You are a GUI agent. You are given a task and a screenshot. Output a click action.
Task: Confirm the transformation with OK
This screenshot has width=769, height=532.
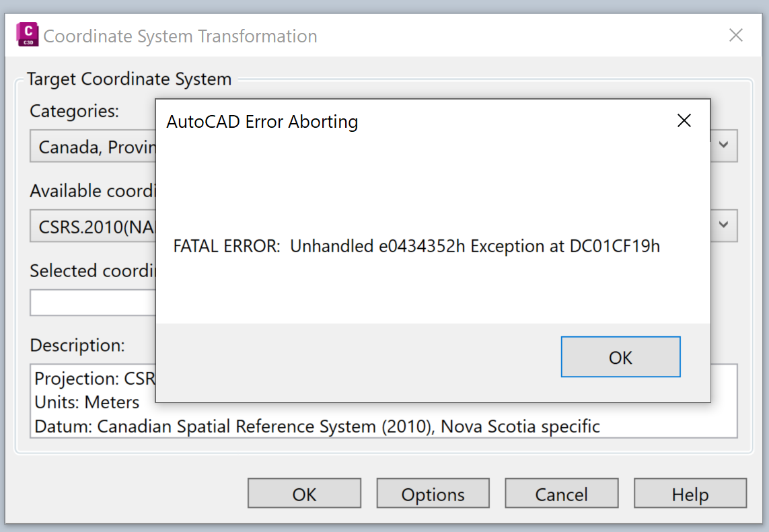click(304, 493)
